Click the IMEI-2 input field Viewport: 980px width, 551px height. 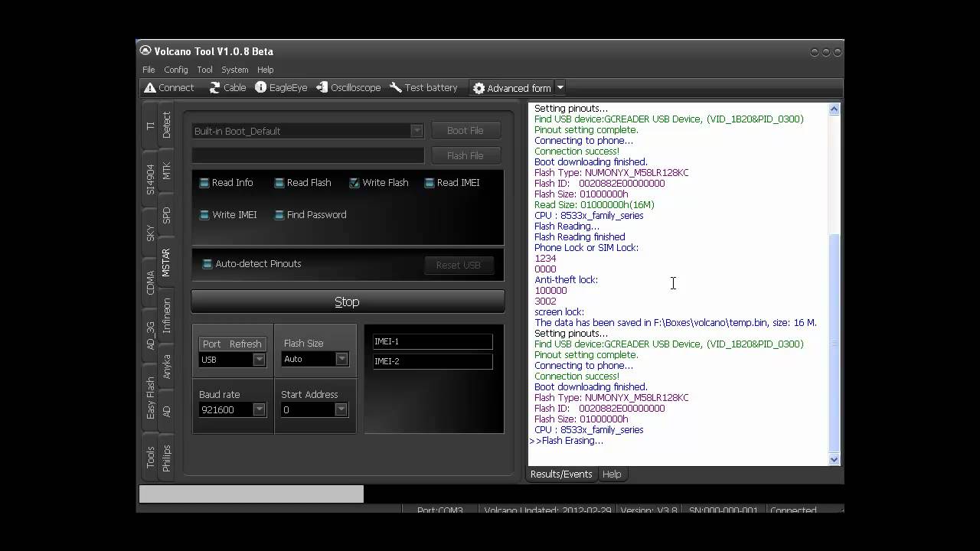coord(433,361)
